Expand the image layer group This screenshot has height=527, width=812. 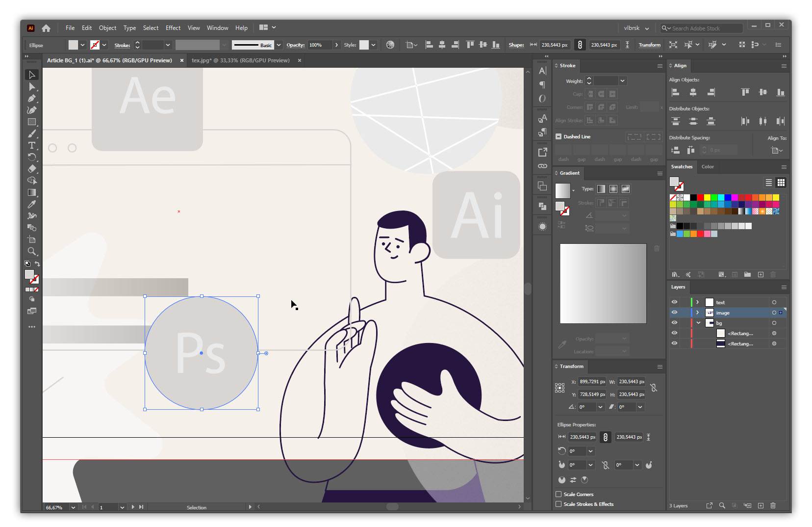tap(697, 313)
